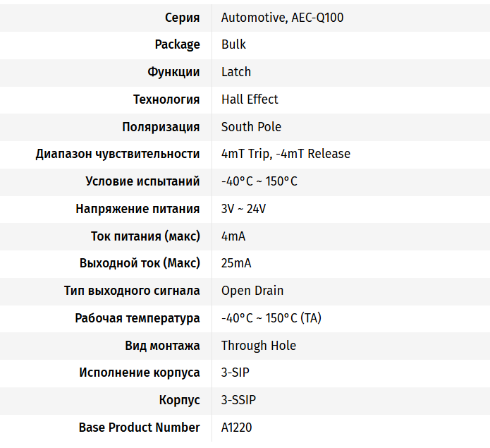Click the '3V ~ 24V' supply voltage value
The image size is (490, 448).
coord(243,209)
